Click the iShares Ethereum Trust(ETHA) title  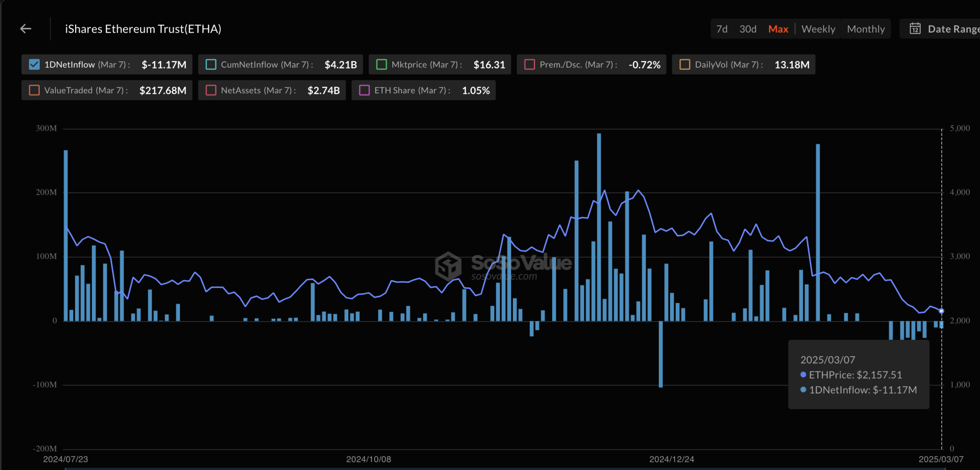pos(143,29)
